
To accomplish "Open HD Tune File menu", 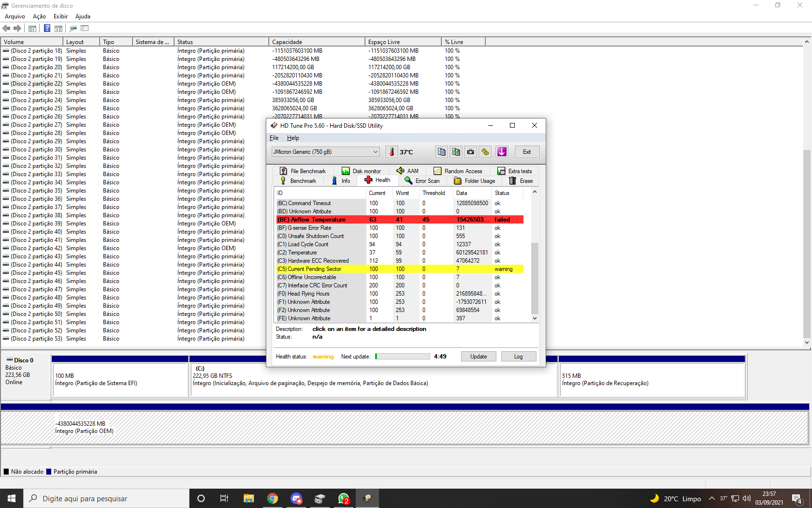I will pyautogui.click(x=274, y=138).
